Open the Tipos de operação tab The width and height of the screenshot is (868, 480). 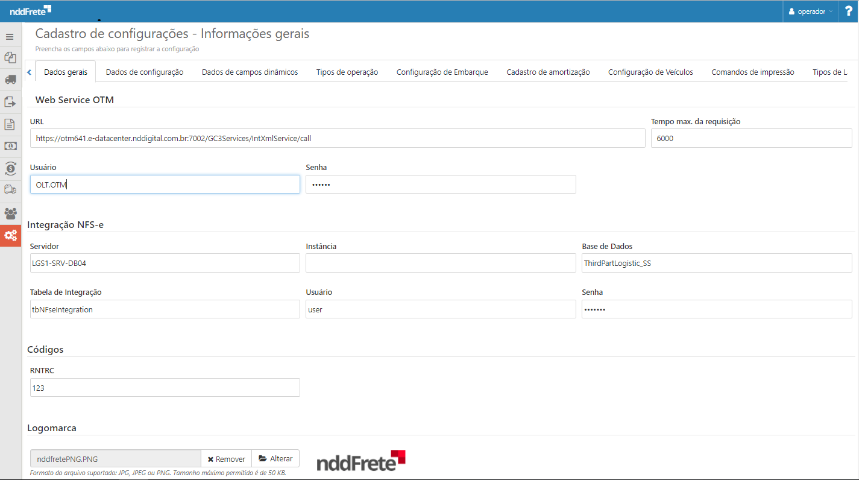click(x=347, y=72)
